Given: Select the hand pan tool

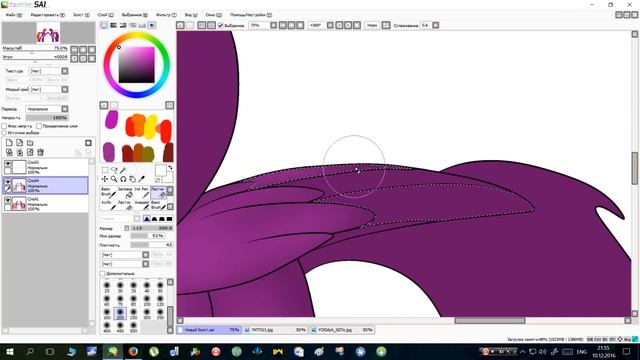Looking at the screenshot, I should point(132,179).
